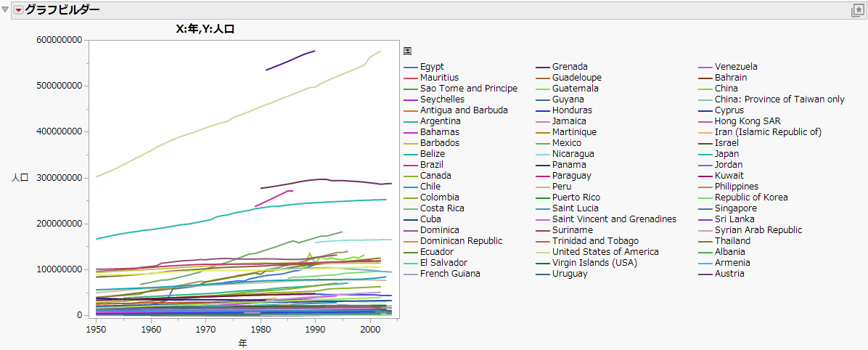
Task: Click the X axis label 年
Action: 242,343
